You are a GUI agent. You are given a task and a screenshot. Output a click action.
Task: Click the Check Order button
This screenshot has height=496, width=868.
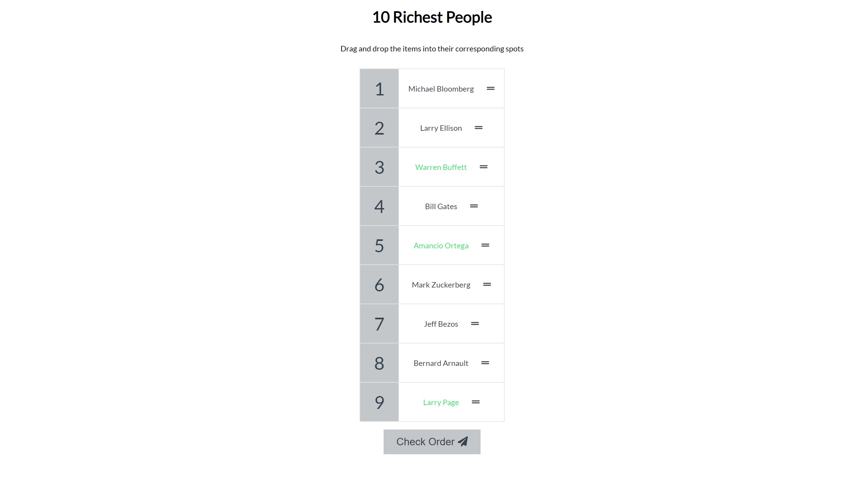point(432,441)
